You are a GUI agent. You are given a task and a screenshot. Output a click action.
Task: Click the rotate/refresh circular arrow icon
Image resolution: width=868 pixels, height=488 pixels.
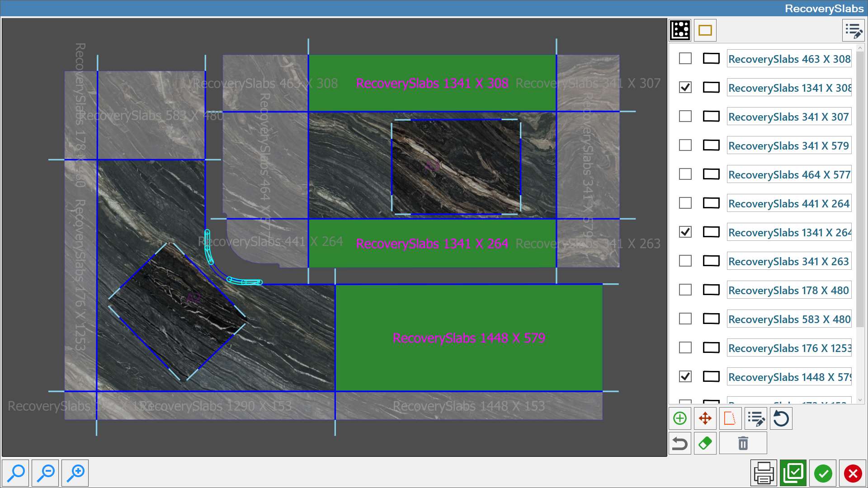tap(781, 418)
